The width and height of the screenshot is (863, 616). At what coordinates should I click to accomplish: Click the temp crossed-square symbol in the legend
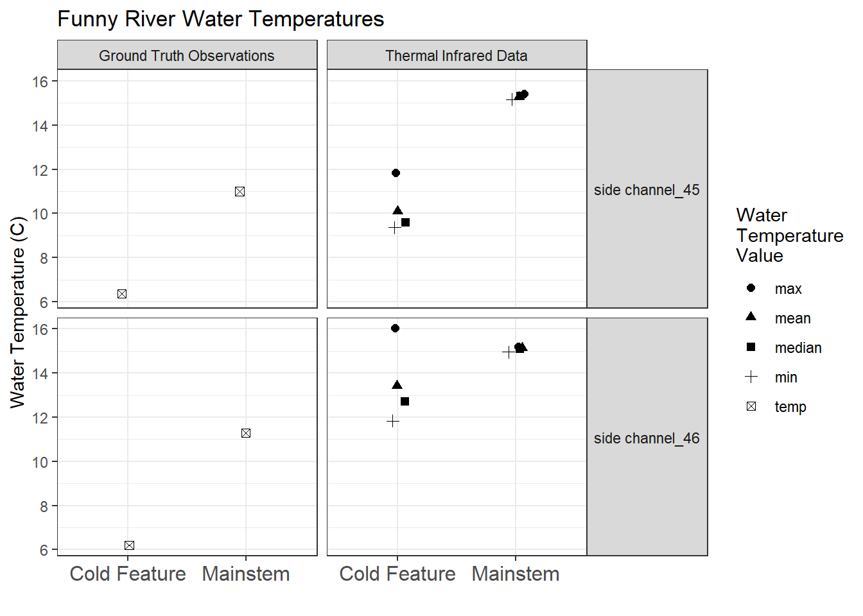tap(751, 406)
